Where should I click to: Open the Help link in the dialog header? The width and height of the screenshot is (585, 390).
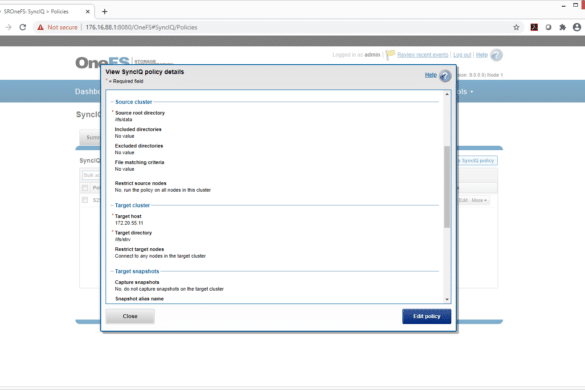pyautogui.click(x=431, y=75)
